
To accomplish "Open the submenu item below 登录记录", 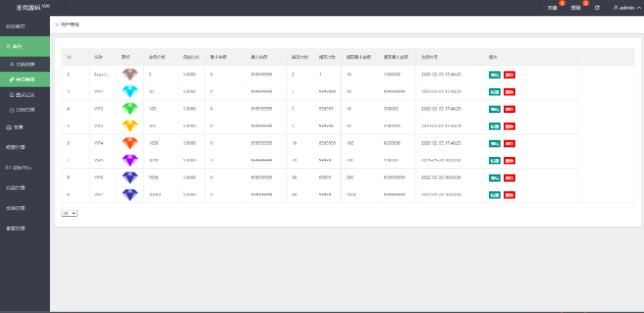I will (25, 110).
